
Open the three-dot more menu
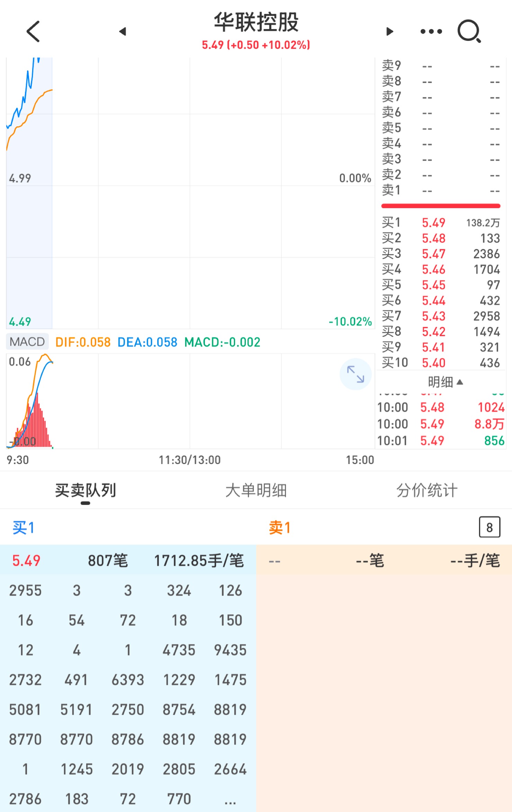(x=431, y=32)
